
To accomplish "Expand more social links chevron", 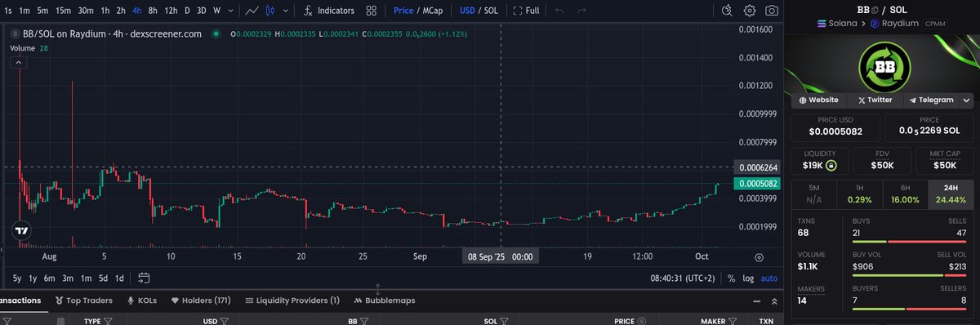I will click(x=966, y=100).
